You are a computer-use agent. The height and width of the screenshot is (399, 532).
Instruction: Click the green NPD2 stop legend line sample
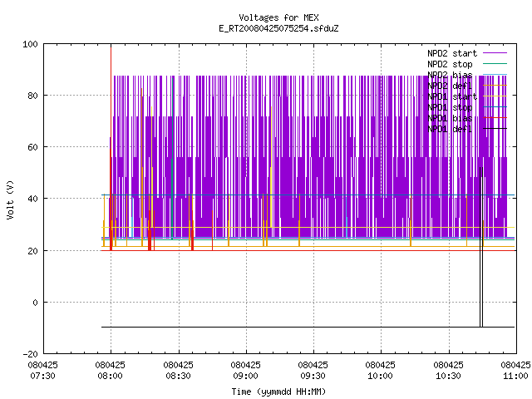pos(495,63)
